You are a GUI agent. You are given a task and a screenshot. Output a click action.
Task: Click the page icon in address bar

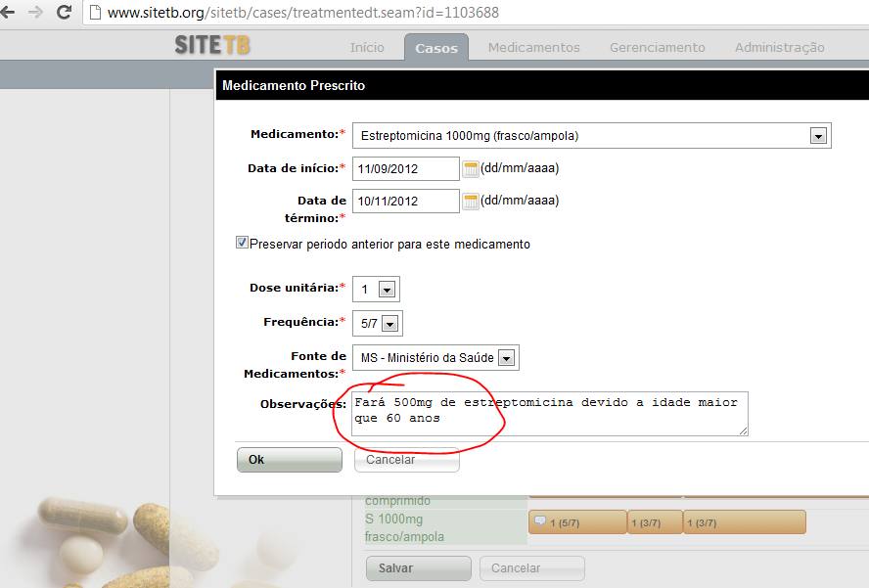(x=95, y=12)
